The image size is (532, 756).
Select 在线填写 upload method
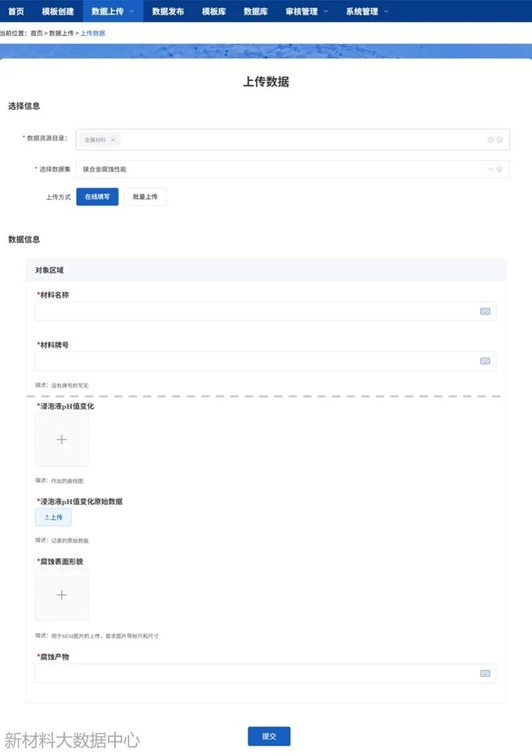tap(97, 197)
